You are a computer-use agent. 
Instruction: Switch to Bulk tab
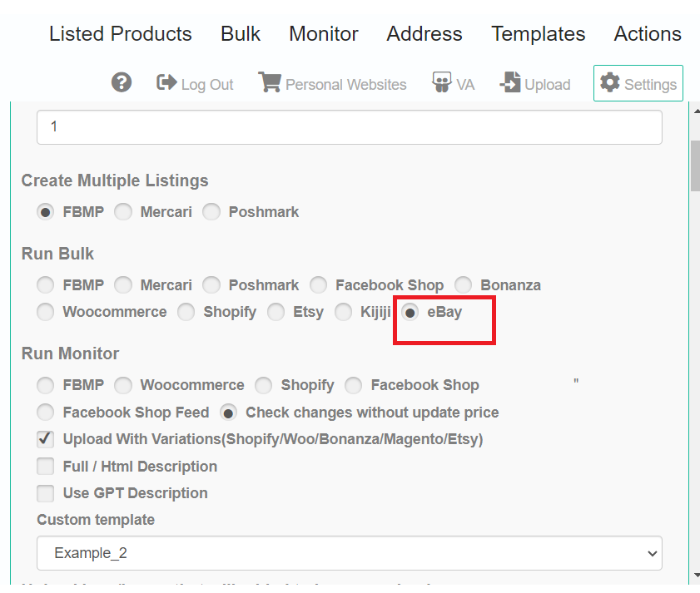coord(241,34)
